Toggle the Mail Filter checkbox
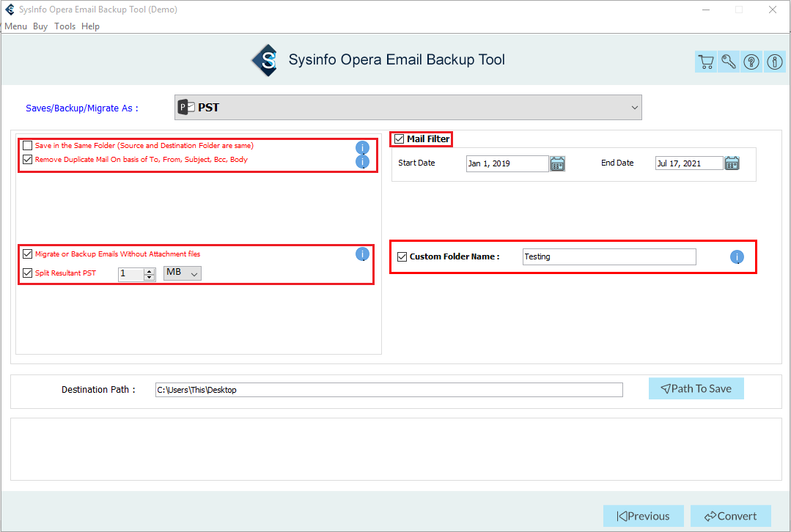This screenshot has height=532, width=791. (x=399, y=138)
